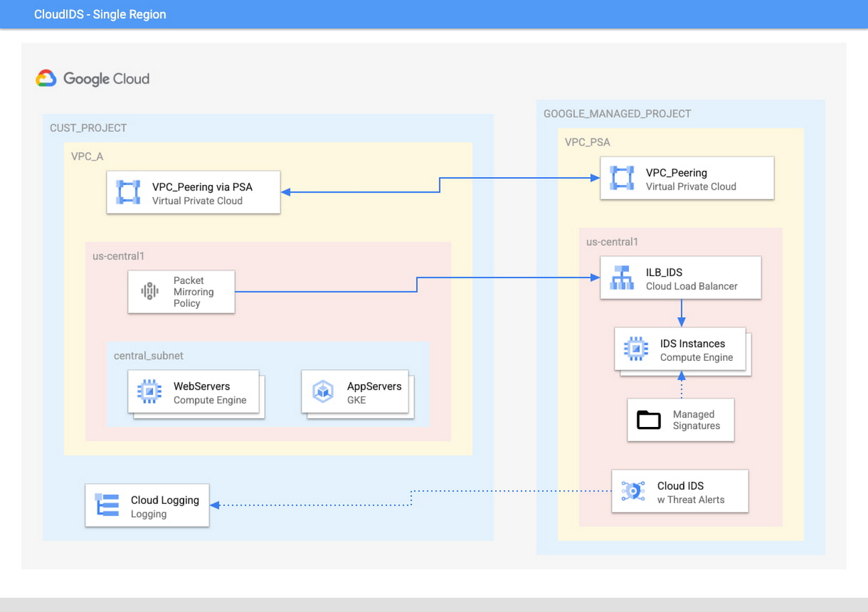Click the CloudIDS - Single Region title
This screenshot has width=868, height=612.
tap(100, 14)
